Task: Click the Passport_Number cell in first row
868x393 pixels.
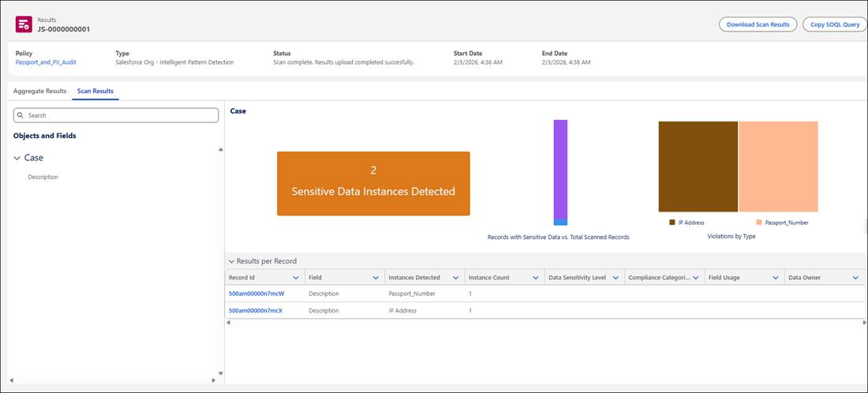Action: click(x=412, y=294)
